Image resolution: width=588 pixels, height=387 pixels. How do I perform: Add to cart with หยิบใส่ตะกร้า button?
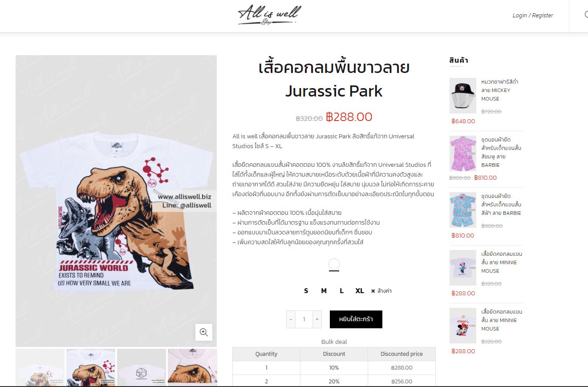356,319
